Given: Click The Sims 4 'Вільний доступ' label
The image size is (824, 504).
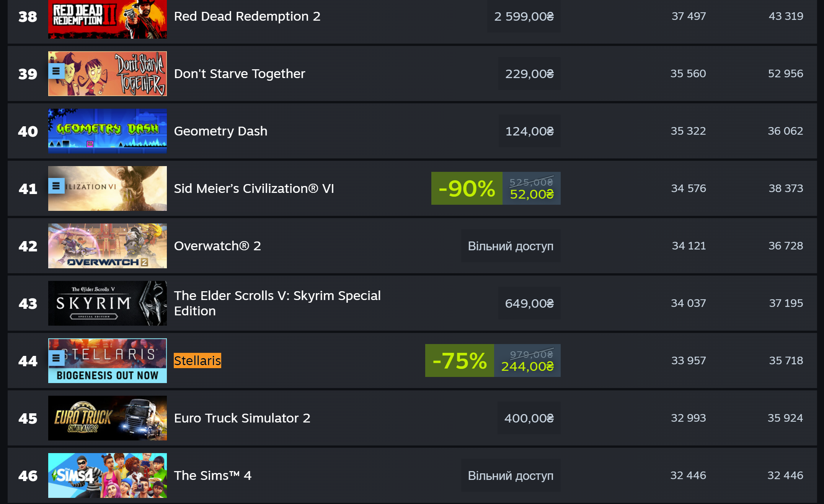Looking at the screenshot, I should point(511,475).
